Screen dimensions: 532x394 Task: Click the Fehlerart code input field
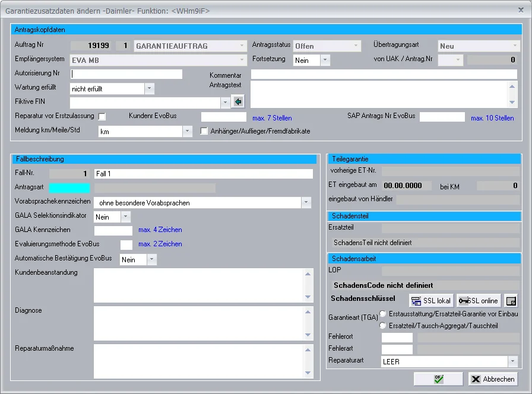click(x=397, y=349)
